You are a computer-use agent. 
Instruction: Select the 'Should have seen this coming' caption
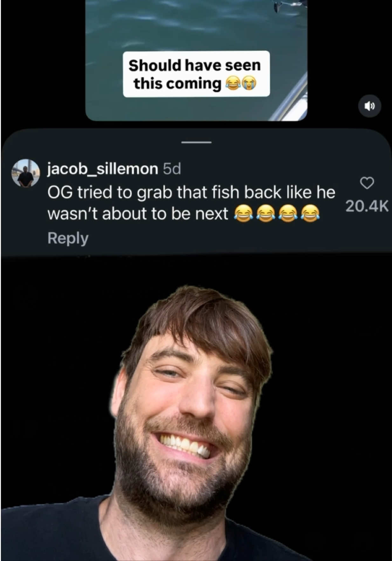[x=196, y=74]
